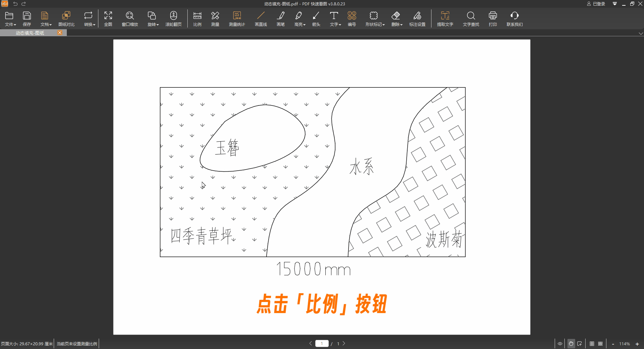Open the title bar dropdown triangle menu
This screenshot has width=644, height=349.
tap(615, 4)
